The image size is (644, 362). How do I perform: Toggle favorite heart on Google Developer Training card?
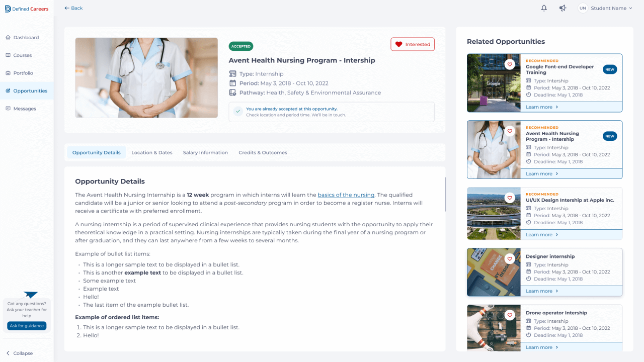pos(510,64)
